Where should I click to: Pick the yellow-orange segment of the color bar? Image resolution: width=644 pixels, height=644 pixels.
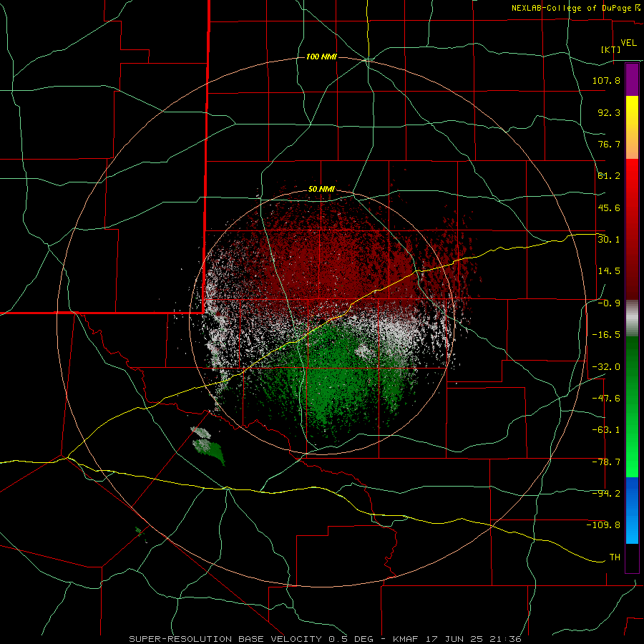click(632, 127)
